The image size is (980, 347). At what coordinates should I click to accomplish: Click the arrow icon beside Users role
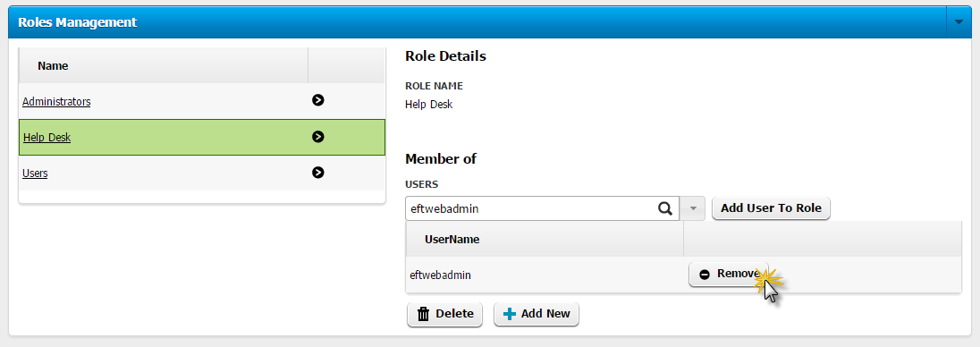click(318, 172)
